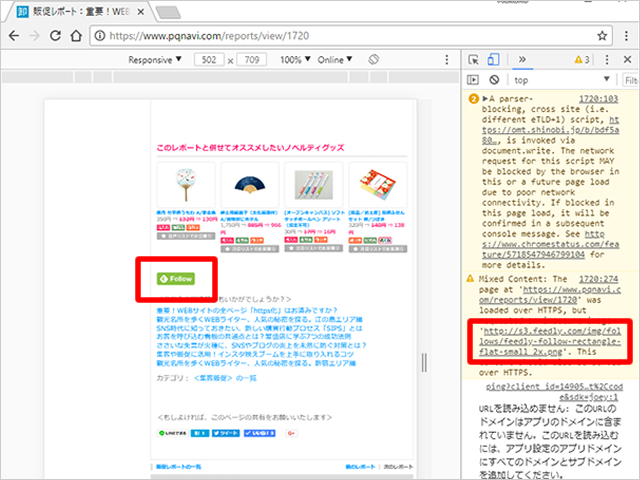Activate the inspect element icon

473,60
